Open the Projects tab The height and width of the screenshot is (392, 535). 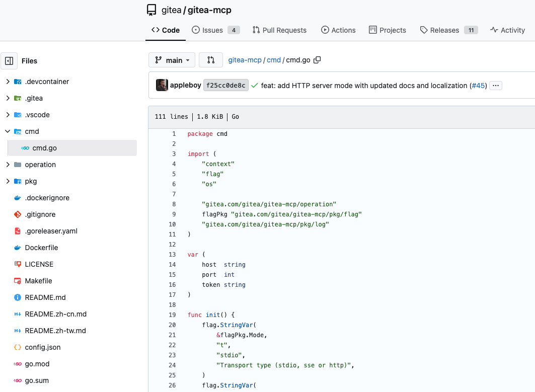[387, 30]
